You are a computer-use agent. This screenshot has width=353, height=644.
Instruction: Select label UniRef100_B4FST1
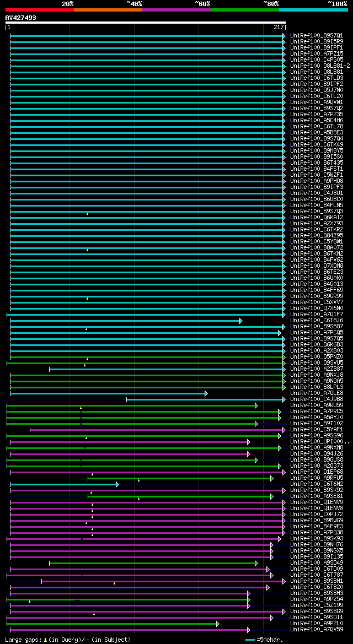coord(317,169)
